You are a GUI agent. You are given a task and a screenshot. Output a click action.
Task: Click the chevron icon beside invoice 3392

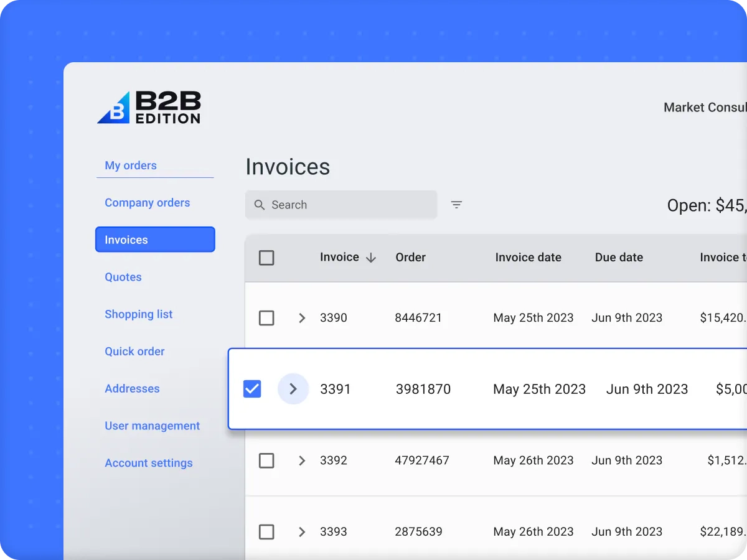302,460
